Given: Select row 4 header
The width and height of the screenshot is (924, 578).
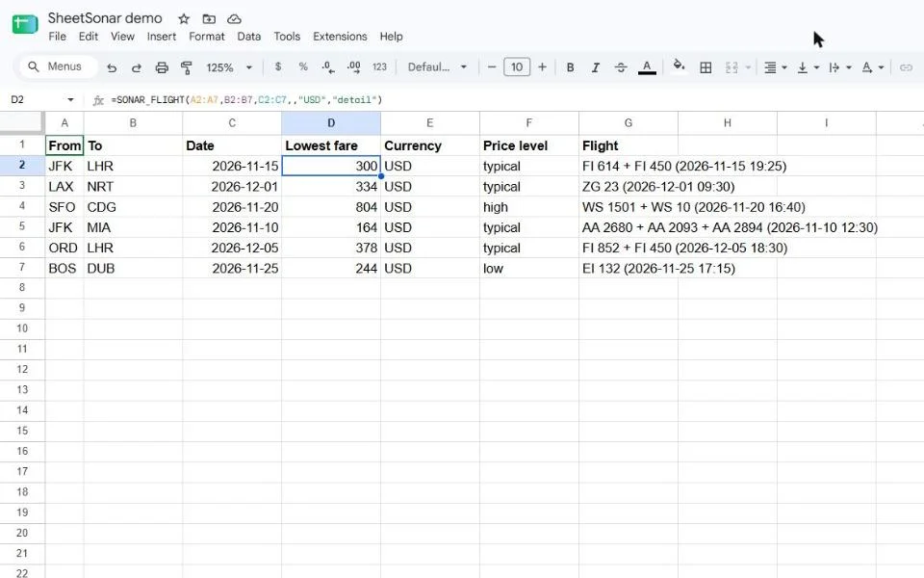Looking at the screenshot, I should tap(22, 206).
